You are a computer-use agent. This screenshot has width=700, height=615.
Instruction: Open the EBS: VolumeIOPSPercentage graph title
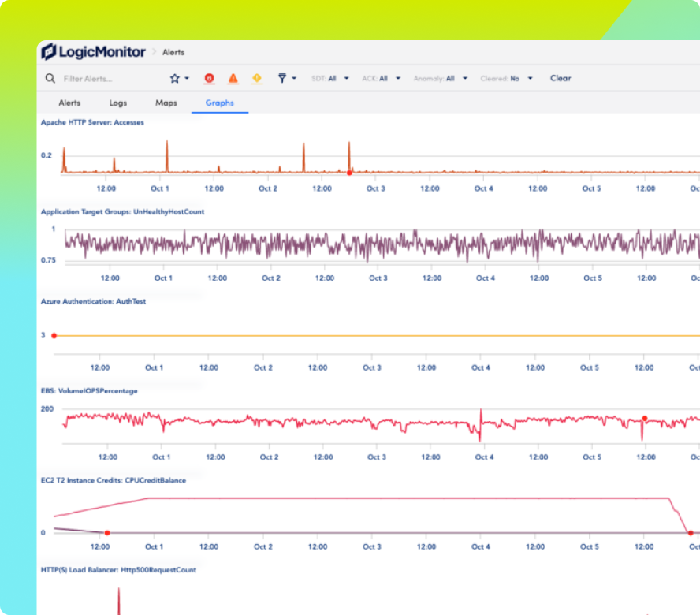coord(89,391)
